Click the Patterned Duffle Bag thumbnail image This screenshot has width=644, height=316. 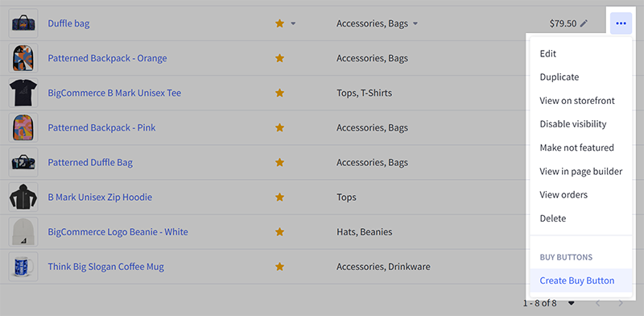(23, 163)
